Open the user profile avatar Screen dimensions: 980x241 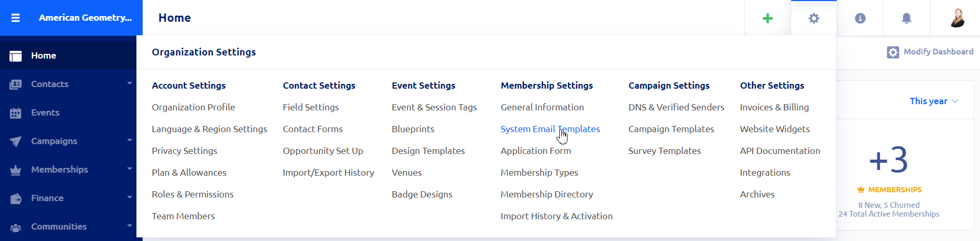[x=957, y=18]
